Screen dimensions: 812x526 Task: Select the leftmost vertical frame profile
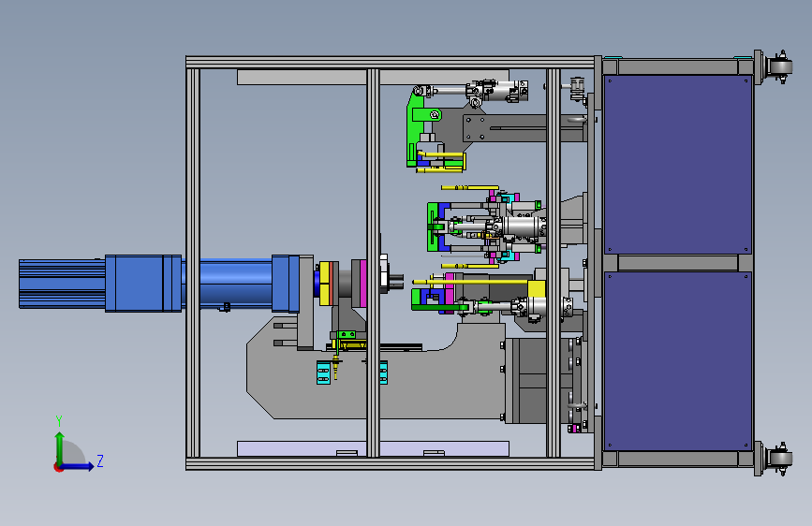pyautogui.click(x=193, y=263)
